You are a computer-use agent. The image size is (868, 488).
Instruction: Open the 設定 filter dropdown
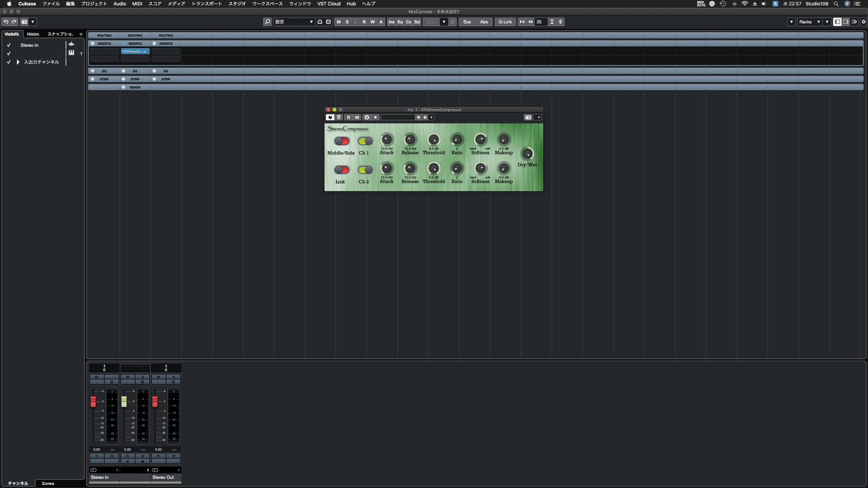(294, 22)
